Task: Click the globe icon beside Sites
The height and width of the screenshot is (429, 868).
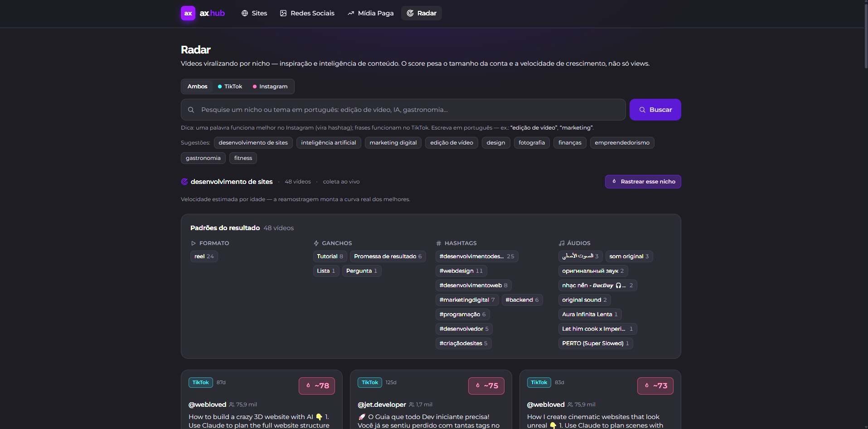Action: [x=245, y=13]
